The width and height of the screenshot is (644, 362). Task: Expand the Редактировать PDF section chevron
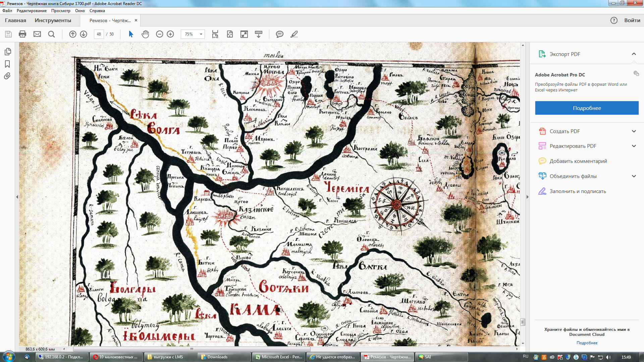pos(634,146)
